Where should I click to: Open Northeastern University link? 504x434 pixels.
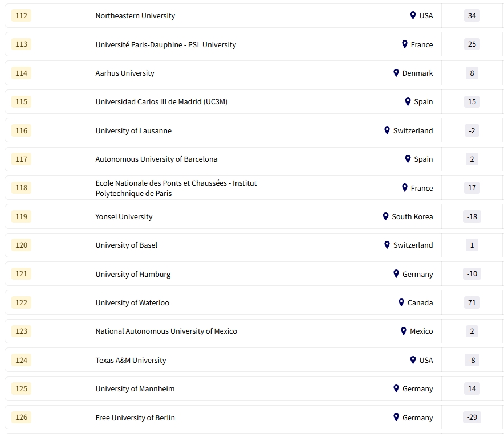135,16
